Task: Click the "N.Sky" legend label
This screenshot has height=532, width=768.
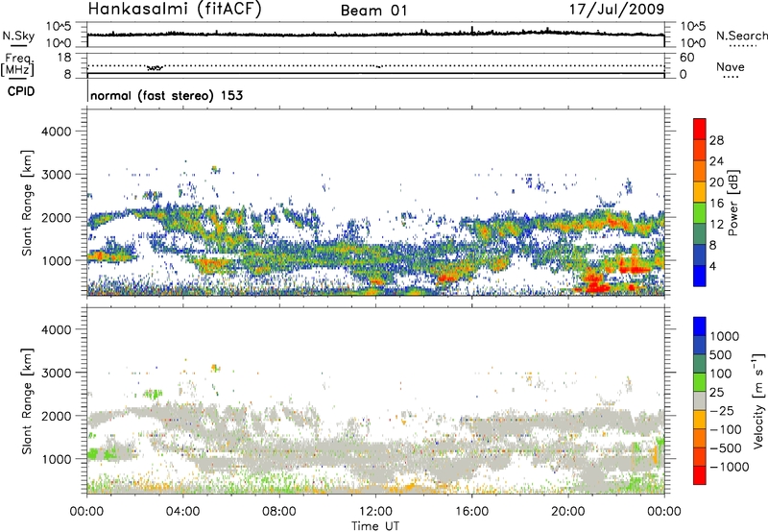Action: click(18, 36)
